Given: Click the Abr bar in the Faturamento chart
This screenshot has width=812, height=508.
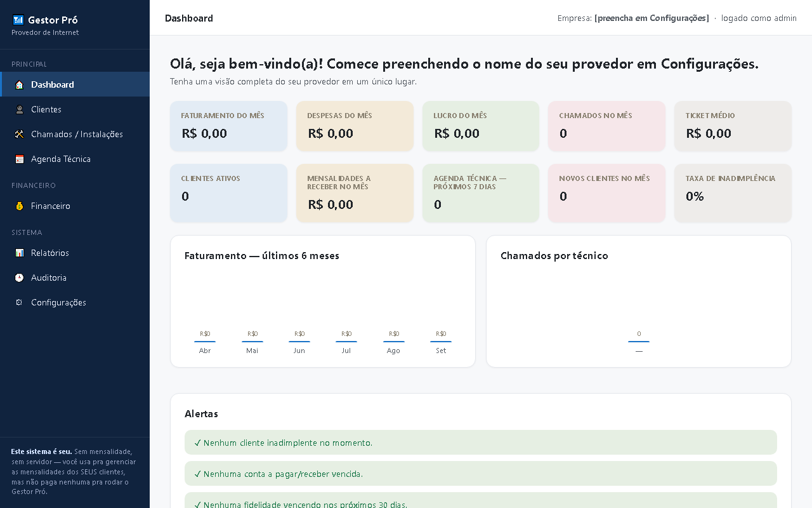Looking at the screenshot, I should click(205, 342).
